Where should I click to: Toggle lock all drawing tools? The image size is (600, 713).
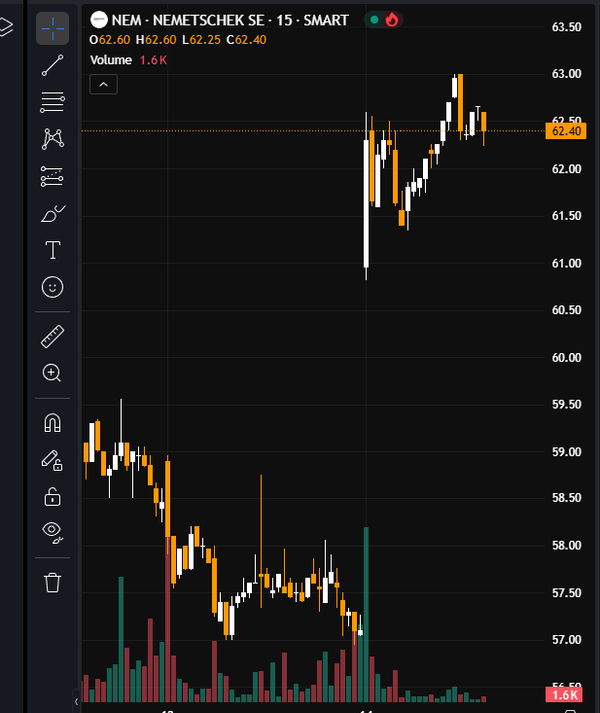[52, 497]
